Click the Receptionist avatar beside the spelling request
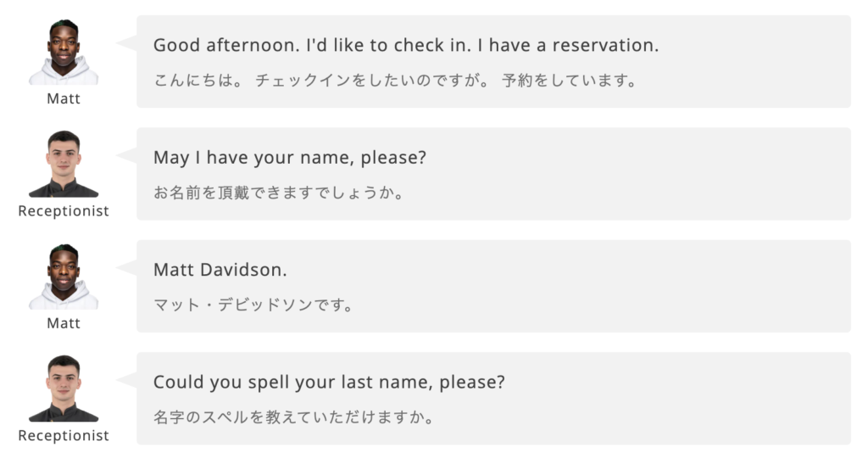The image size is (868, 459). (x=64, y=389)
